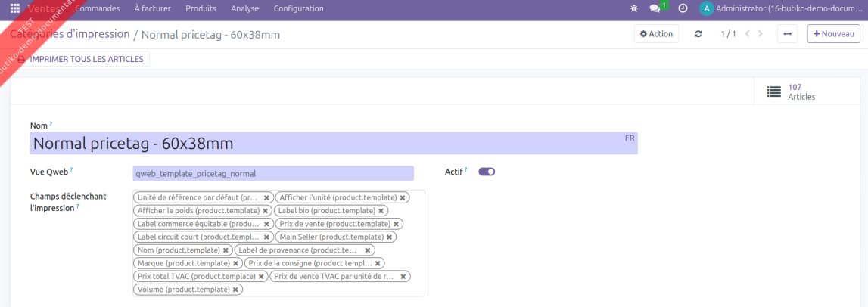This screenshot has height=307, width=868.
Task: Toggle the Actif switch
Action: 487,172
